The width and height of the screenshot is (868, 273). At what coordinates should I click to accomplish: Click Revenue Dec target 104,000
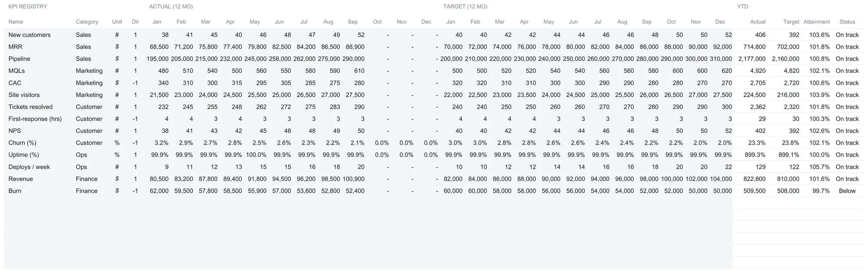[x=721, y=179]
